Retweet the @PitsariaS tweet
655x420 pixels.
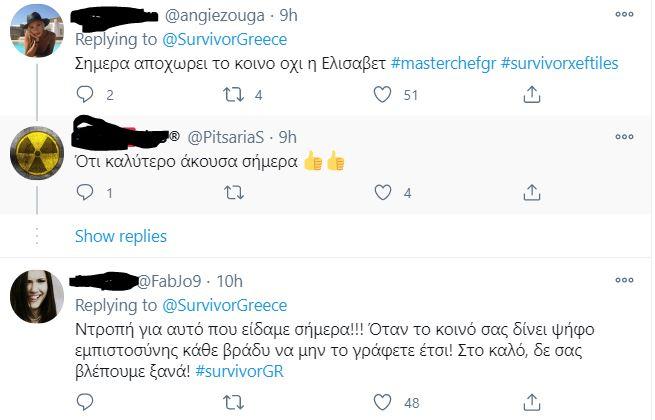click(x=234, y=193)
